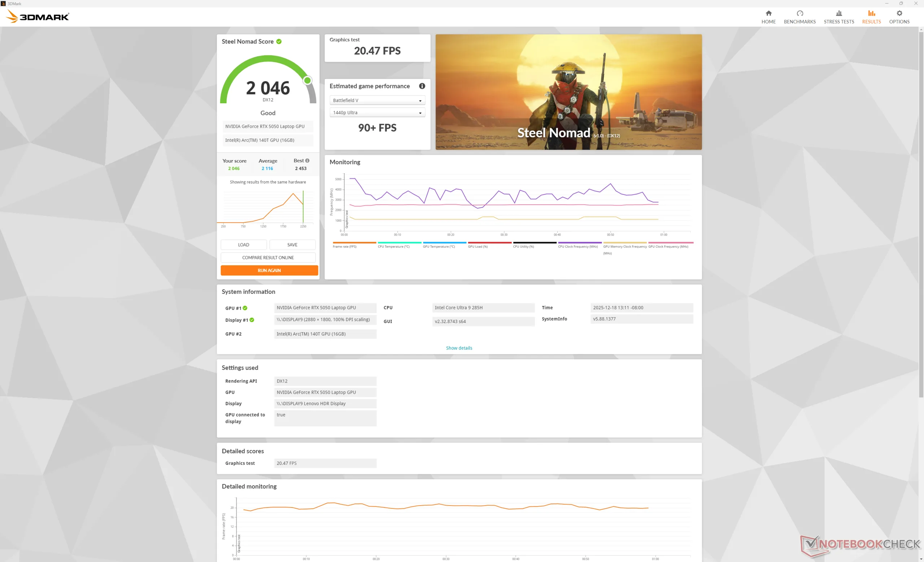This screenshot has width=924, height=562.
Task: Click the Steel Nomad benchmark thumbnail image
Action: (x=568, y=92)
